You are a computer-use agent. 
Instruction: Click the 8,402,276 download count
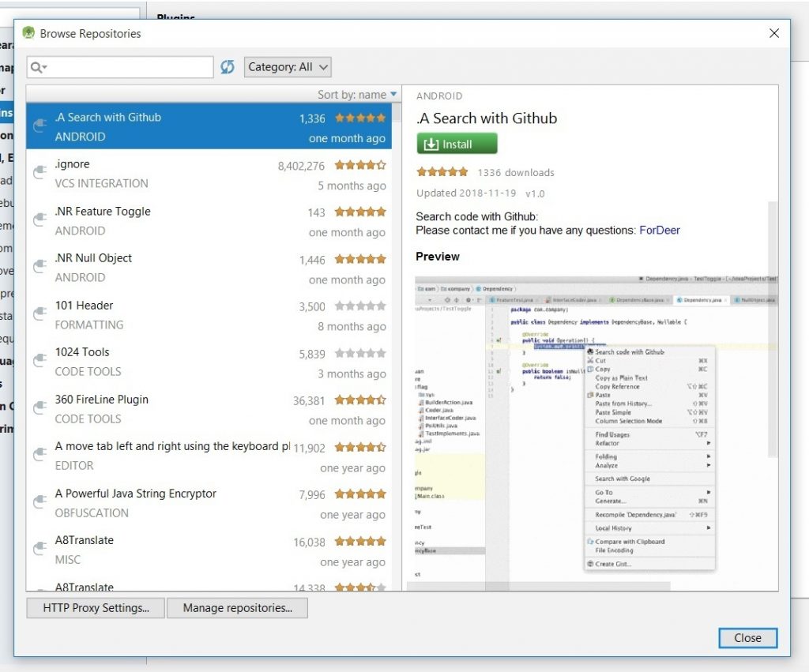[x=301, y=166]
